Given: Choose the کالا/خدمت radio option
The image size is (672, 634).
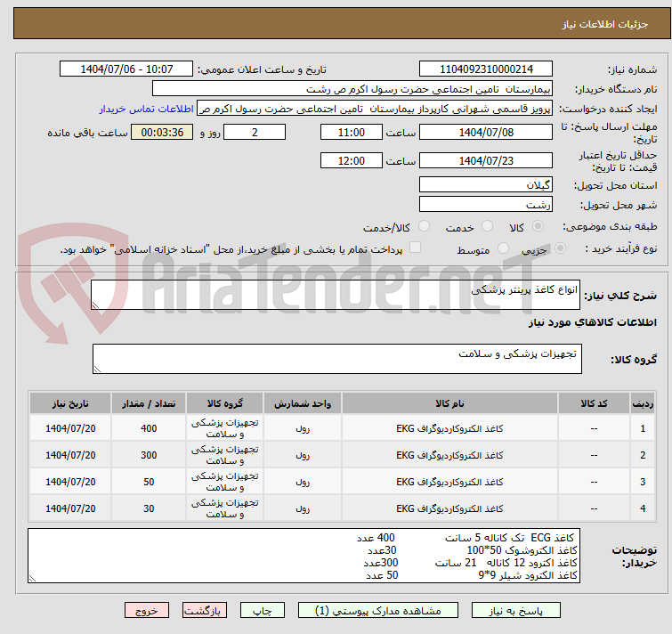Looking at the screenshot, I should pos(424,227).
